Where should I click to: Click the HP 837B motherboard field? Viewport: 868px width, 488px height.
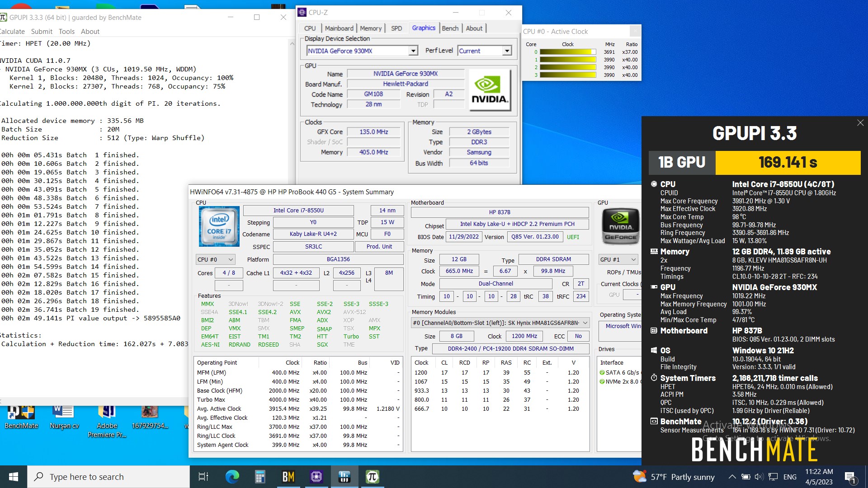pos(500,212)
